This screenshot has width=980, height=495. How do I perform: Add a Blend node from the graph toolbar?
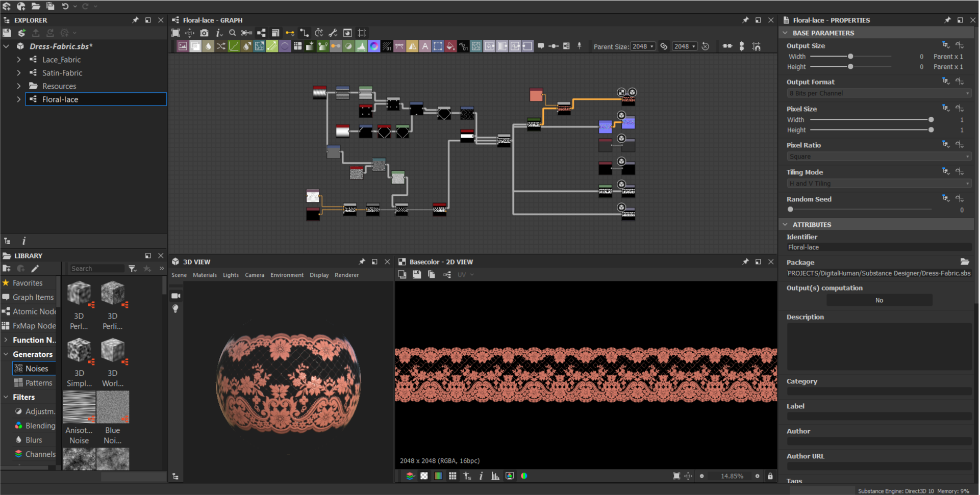tap(195, 46)
